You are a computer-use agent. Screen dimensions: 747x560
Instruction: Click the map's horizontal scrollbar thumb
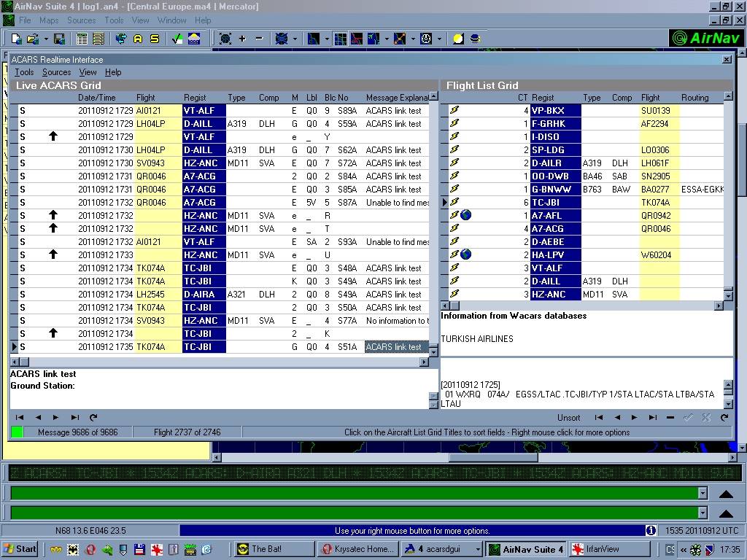click(494, 458)
